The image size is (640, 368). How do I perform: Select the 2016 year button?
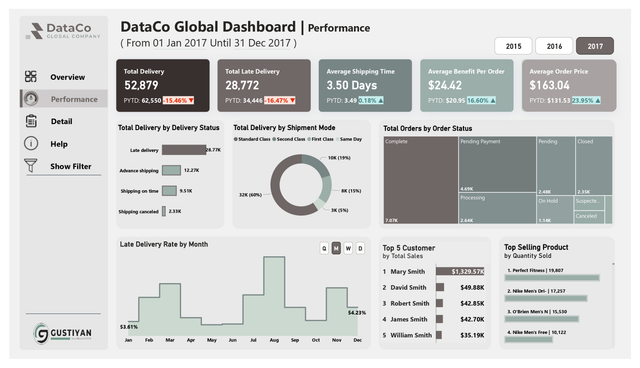[x=554, y=46]
